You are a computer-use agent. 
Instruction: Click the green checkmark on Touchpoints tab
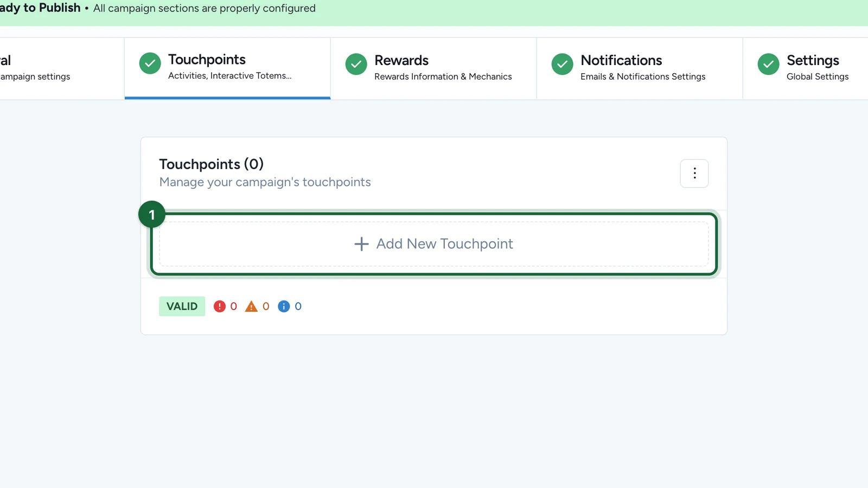point(150,63)
